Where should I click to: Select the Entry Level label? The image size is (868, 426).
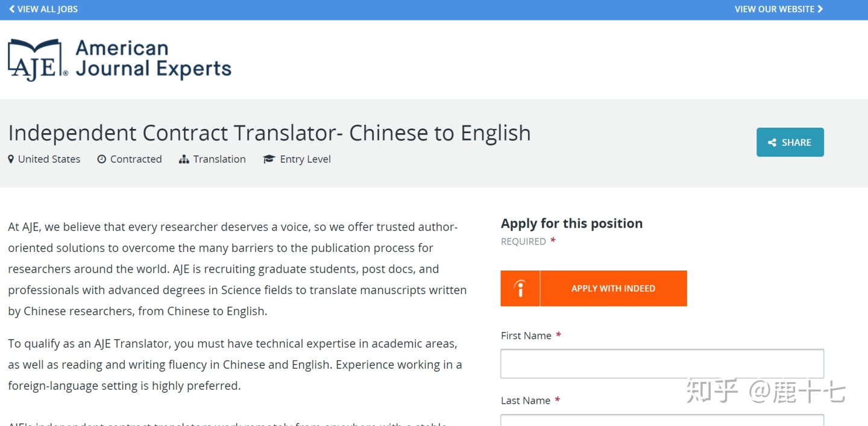pos(305,159)
